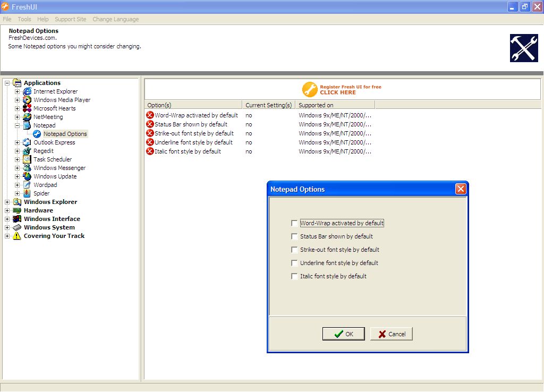Image resolution: width=544 pixels, height=392 pixels.
Task: Click the NetMeeting icon in tree
Action: click(x=27, y=117)
